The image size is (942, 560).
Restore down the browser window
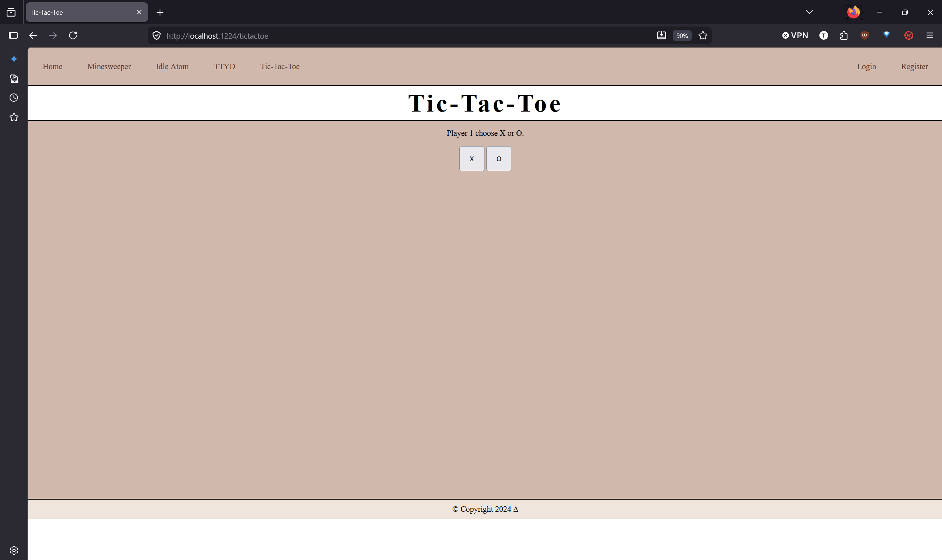pos(905,13)
